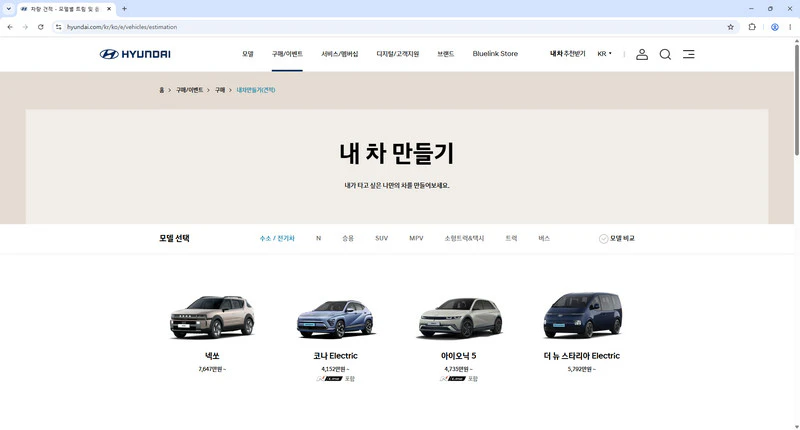The image size is (800, 430).
Task: Select the 더 뉴 스타리아 Electric car image
Action: point(583,315)
